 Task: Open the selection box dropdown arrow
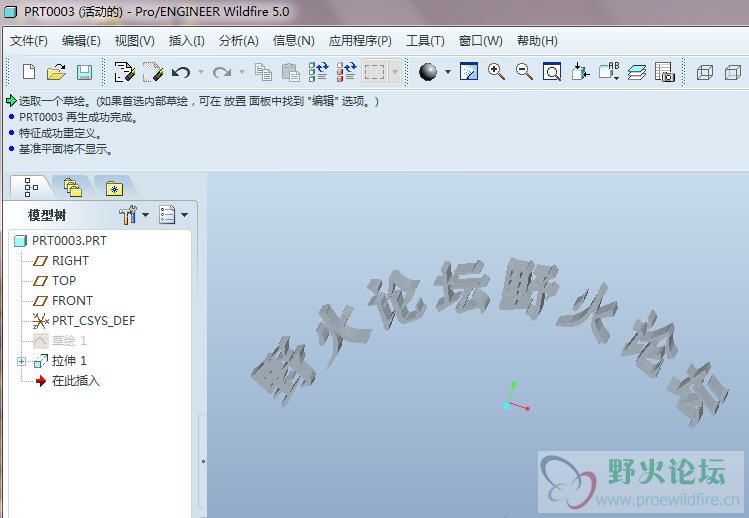395,72
